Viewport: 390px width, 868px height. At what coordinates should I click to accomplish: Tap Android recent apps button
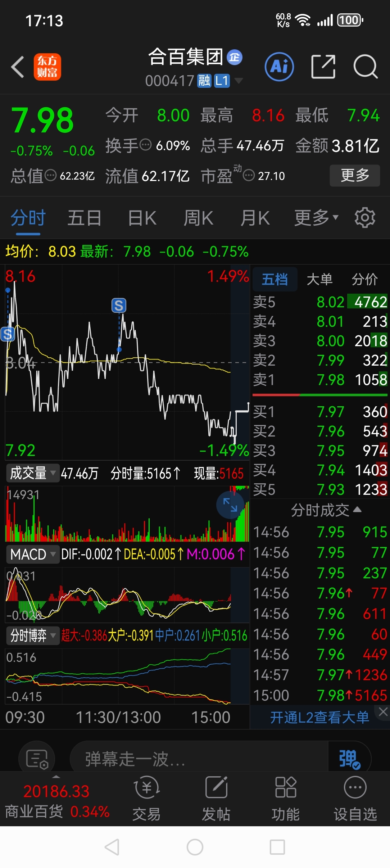coord(277,847)
